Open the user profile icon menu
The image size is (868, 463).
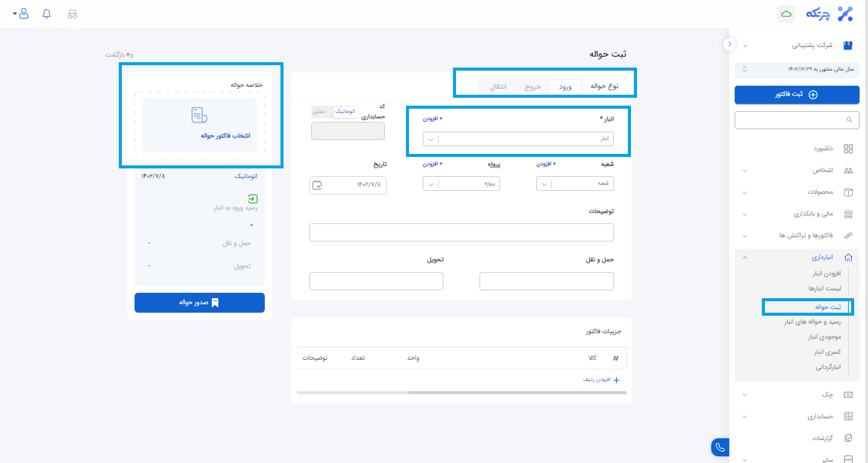click(x=23, y=14)
